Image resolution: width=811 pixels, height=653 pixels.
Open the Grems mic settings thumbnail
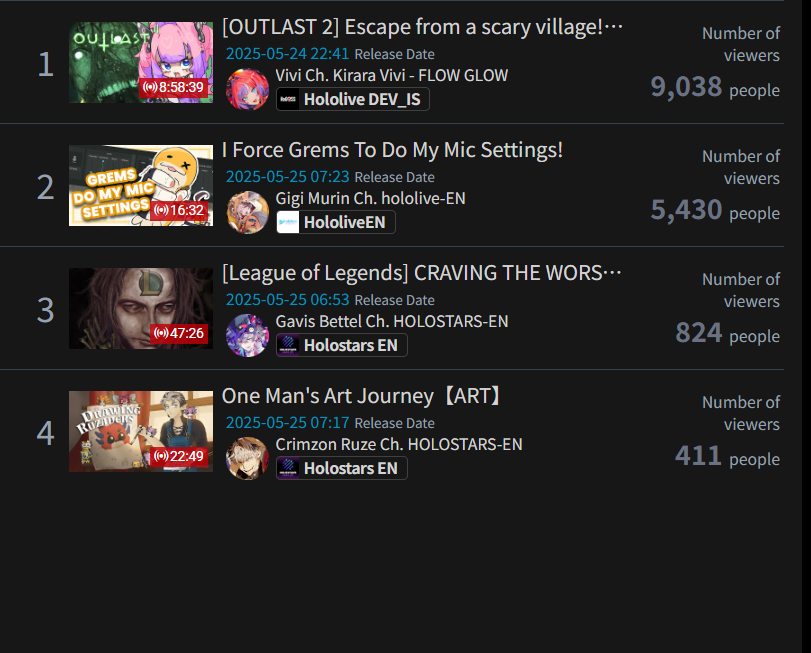(x=141, y=185)
